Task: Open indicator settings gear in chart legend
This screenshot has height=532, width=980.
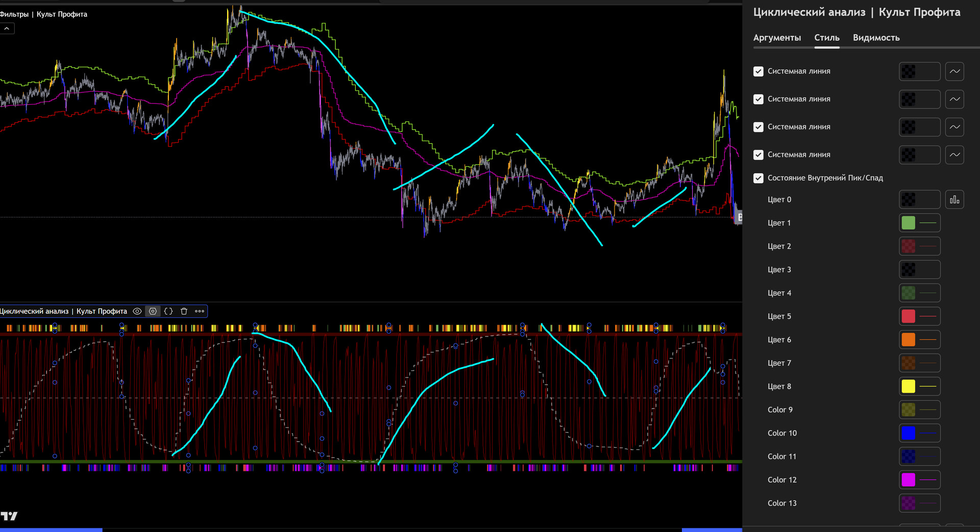Action: [x=153, y=311]
